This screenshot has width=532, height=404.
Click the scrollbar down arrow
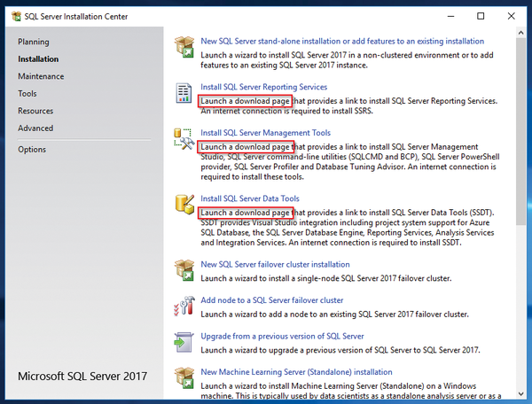(520, 394)
